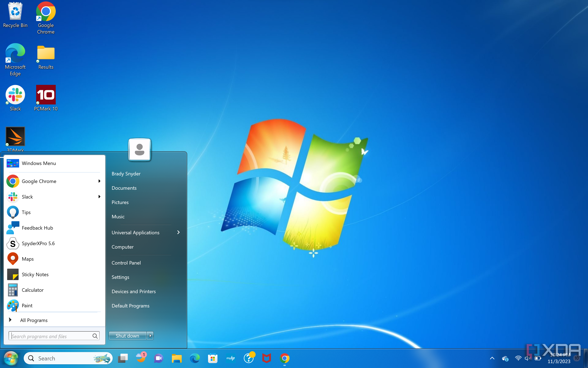Open Default Programs

tap(130, 306)
